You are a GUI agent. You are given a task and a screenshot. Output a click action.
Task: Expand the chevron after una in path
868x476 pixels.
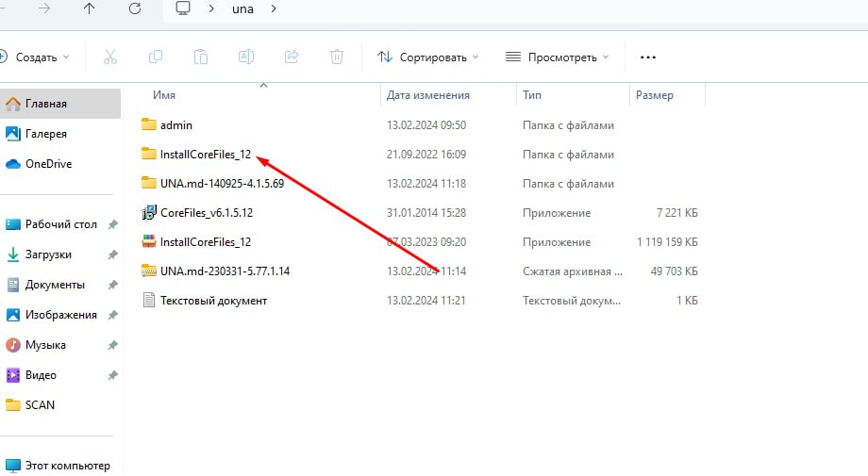[x=274, y=8]
